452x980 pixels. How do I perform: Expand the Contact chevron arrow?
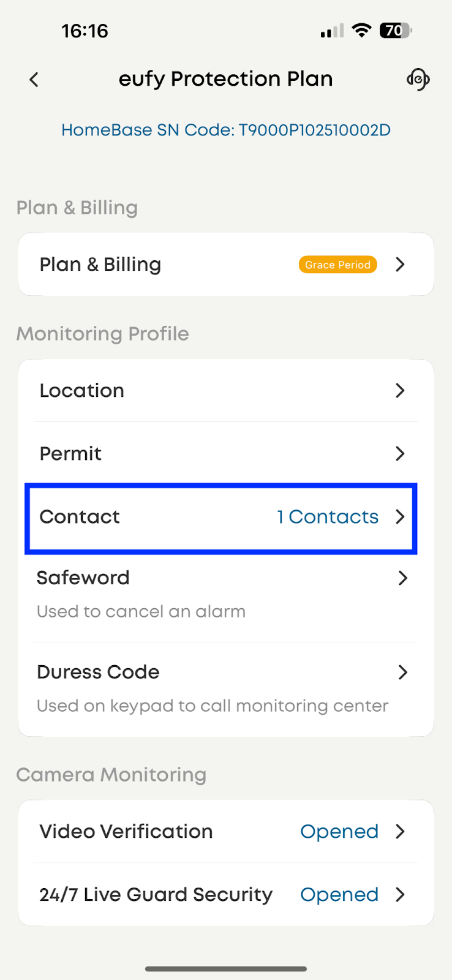[x=401, y=517]
